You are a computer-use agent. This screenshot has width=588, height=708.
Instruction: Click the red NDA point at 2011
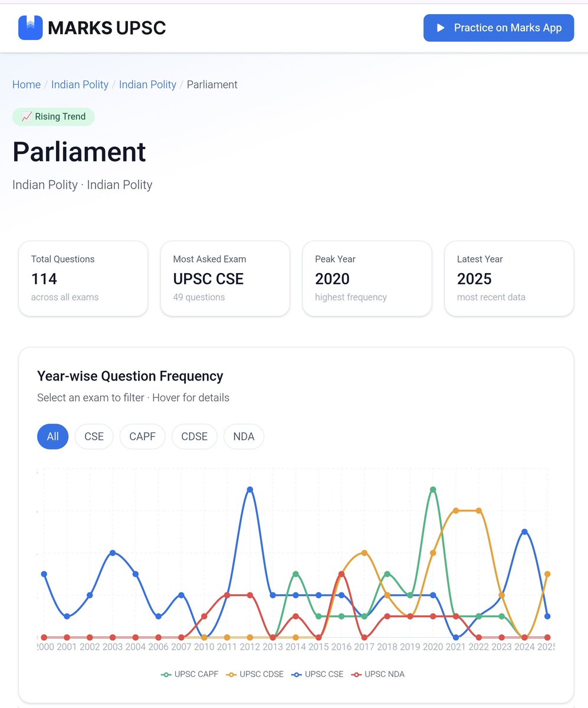[227, 595]
